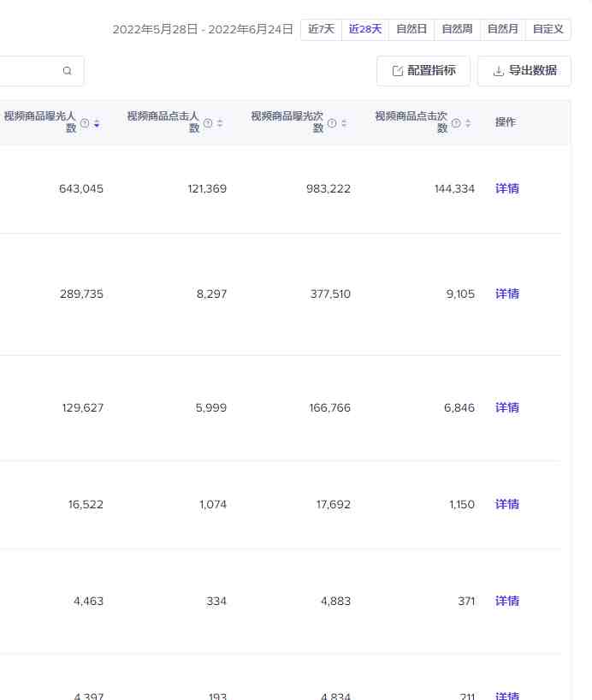Click the 视频商品点击次数 column header
Image resolution: width=592 pixels, height=700 pixels.
(x=411, y=122)
